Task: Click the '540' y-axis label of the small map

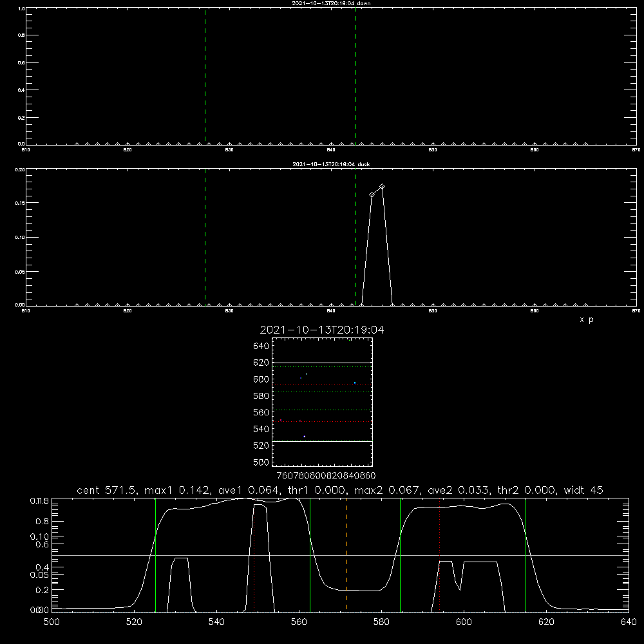Action: 261,429
